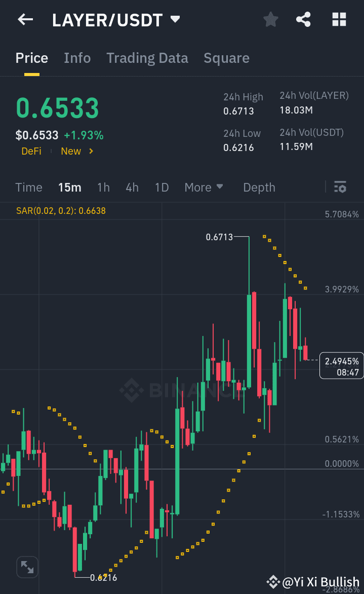The width and height of the screenshot is (364, 594).
Task: Tap the star to favorite LAYER/USDT
Action: click(x=270, y=19)
